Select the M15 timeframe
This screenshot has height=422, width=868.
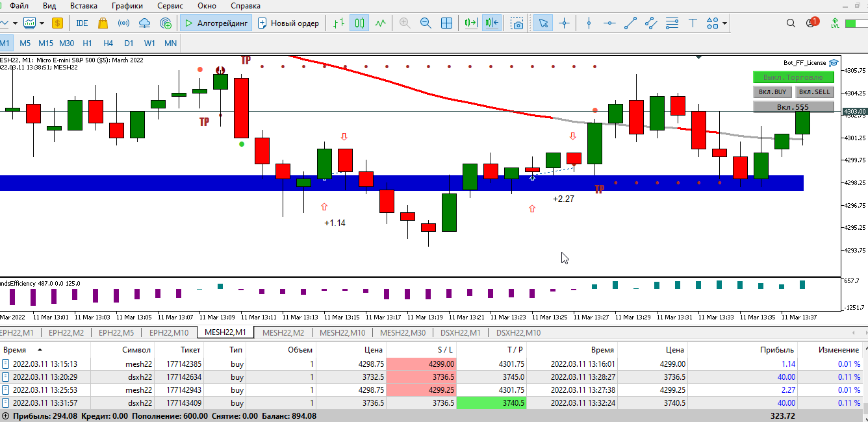[x=45, y=43]
